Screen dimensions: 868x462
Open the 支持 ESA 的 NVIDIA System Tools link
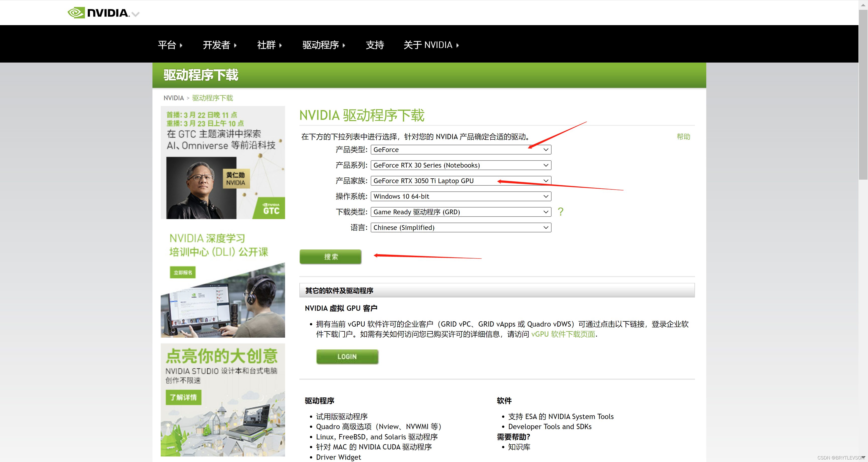click(561, 417)
